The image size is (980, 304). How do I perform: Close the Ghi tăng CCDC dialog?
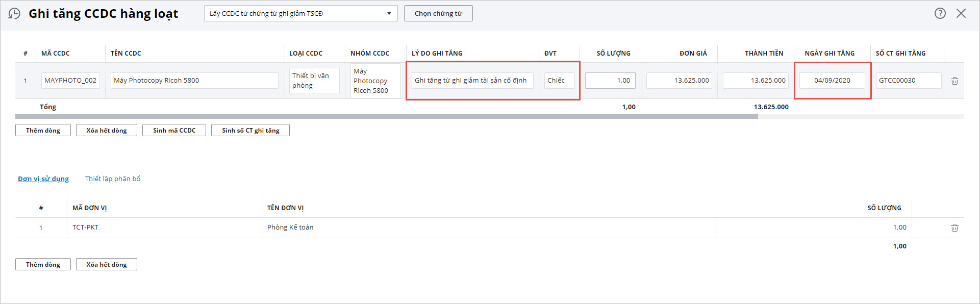[961, 13]
